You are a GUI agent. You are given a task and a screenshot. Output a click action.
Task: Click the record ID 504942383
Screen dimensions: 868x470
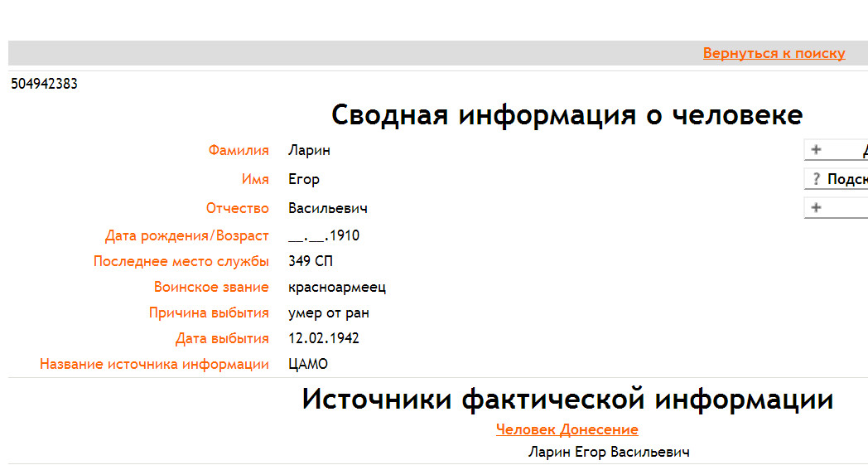pos(44,84)
